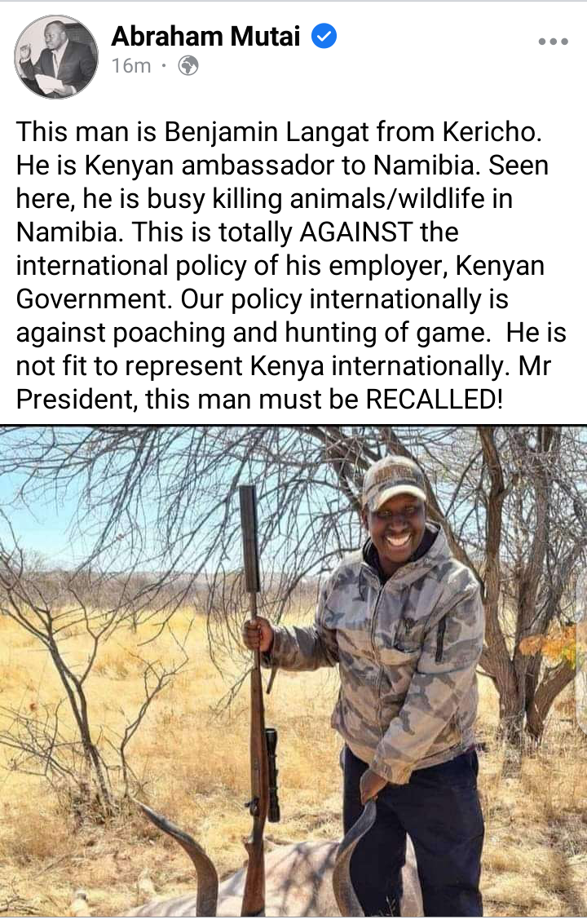This screenshot has height=924, width=587.
Task: Click the word AGAINST in the post
Action: click(356, 232)
